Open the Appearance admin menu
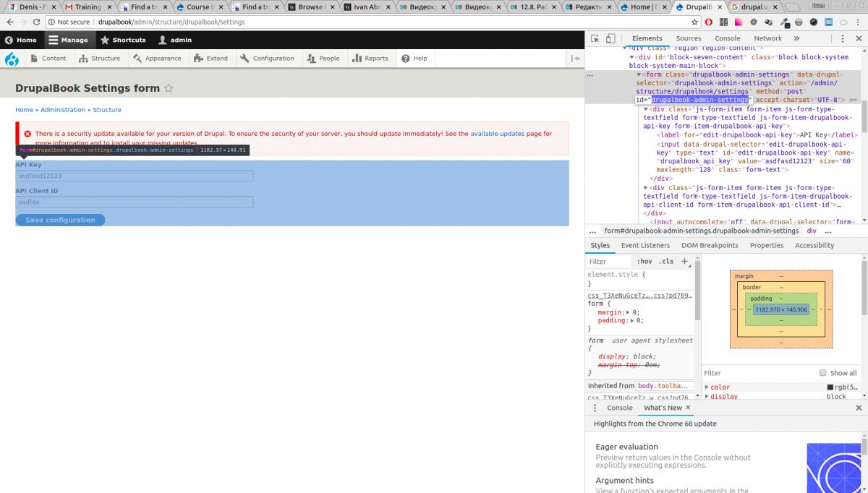 (157, 59)
